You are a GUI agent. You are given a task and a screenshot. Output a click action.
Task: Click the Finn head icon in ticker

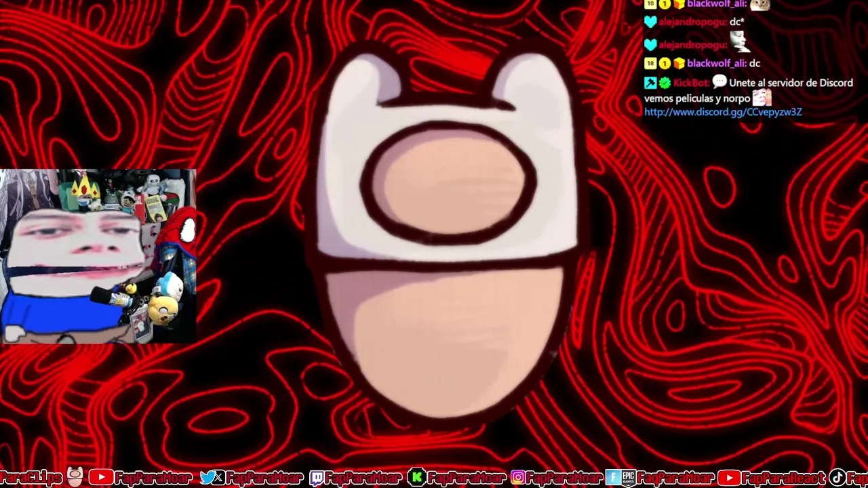coord(75,477)
